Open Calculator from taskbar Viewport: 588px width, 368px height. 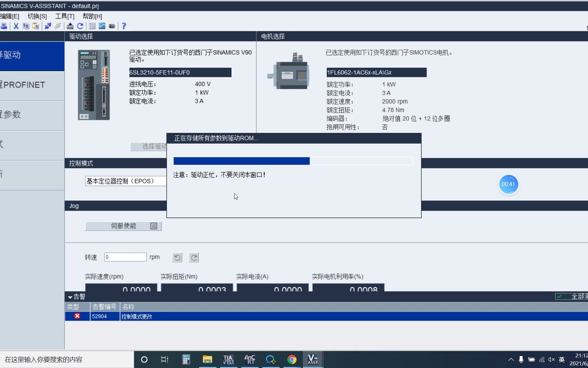click(x=186, y=359)
